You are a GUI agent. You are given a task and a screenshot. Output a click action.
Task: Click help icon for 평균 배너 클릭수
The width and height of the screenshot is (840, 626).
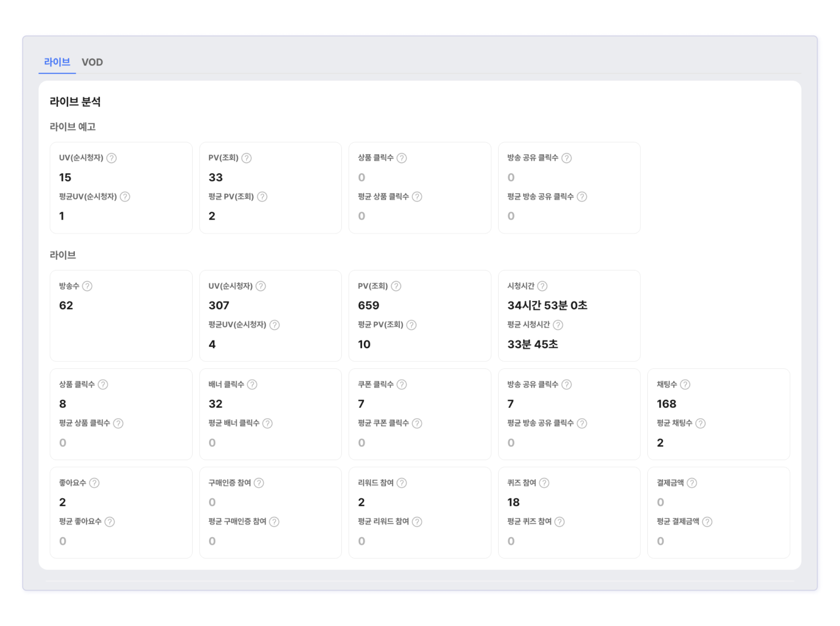[x=267, y=423]
